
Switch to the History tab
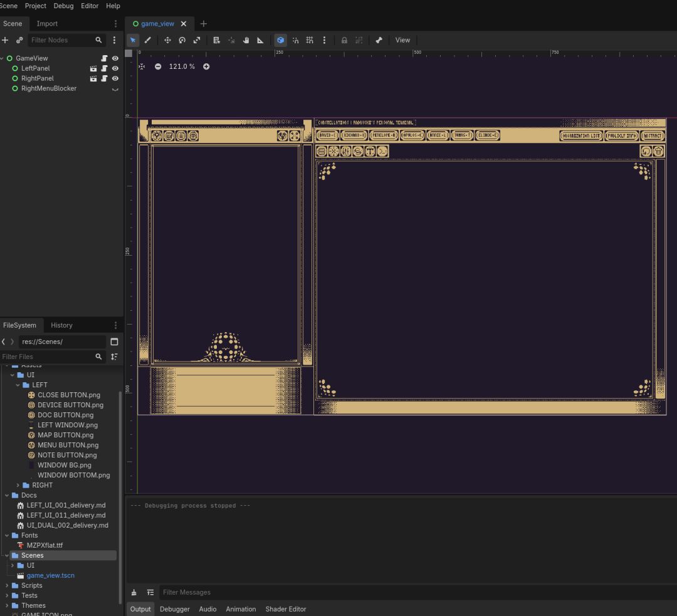click(61, 325)
